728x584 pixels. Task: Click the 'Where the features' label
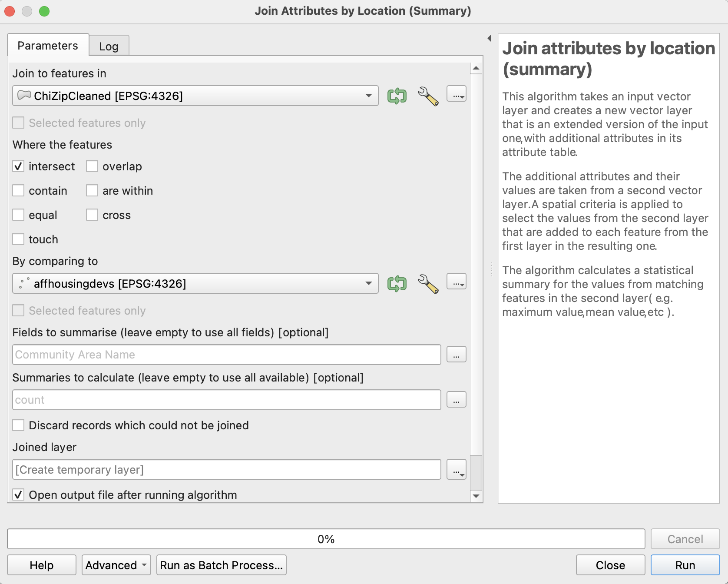62,145
